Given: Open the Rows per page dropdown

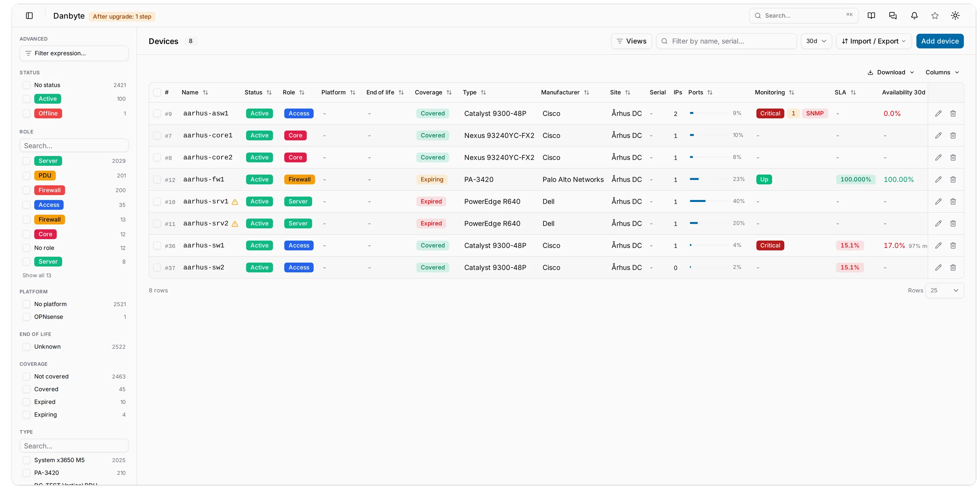Looking at the screenshot, I should click(x=944, y=290).
